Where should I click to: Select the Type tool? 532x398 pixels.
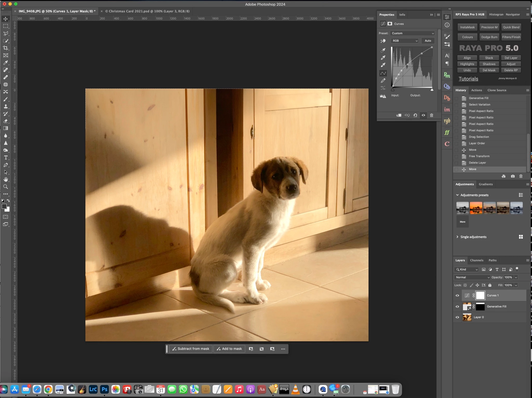pyautogui.click(x=5, y=157)
